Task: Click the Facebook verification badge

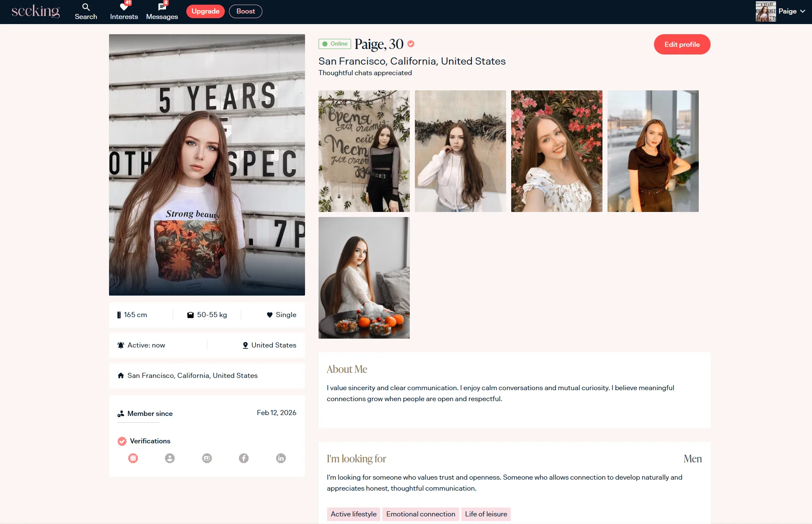Action: click(244, 458)
